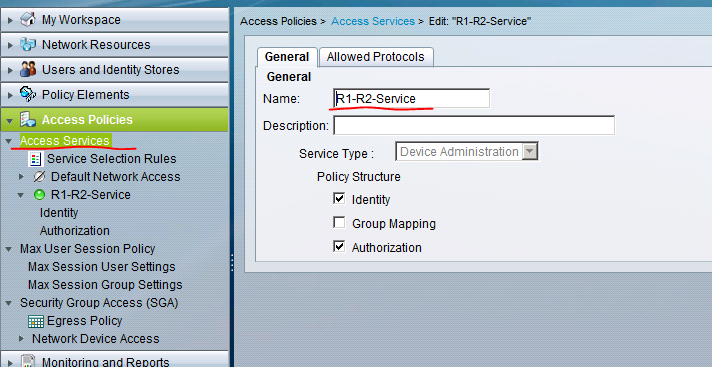
Task: Switch to the General tab
Action: 287,57
